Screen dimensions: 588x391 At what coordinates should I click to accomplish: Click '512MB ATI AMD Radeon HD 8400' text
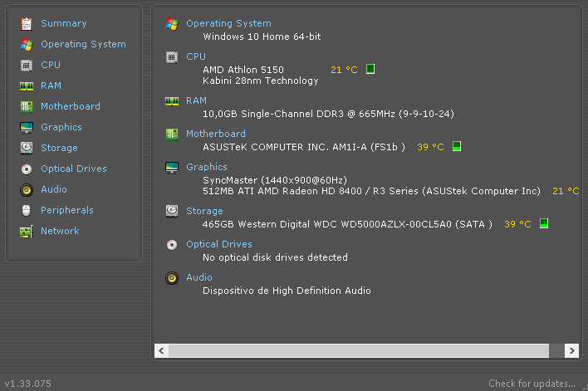pos(282,191)
